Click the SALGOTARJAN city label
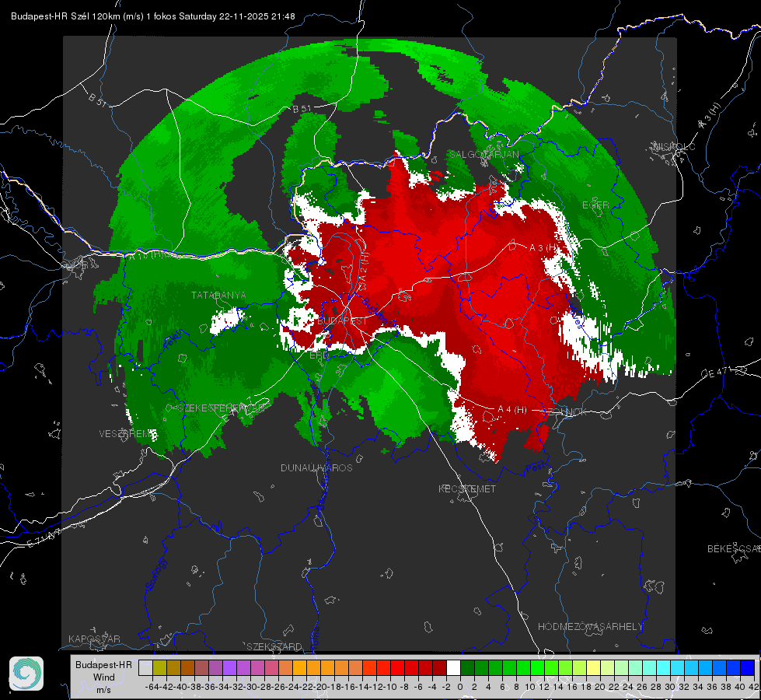 click(483, 155)
